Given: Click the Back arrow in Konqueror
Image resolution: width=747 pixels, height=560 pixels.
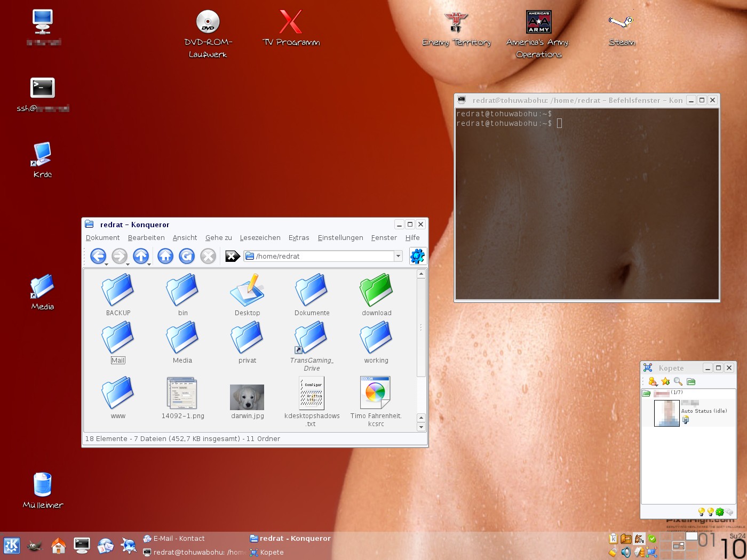Looking at the screenshot, I should click(x=98, y=257).
